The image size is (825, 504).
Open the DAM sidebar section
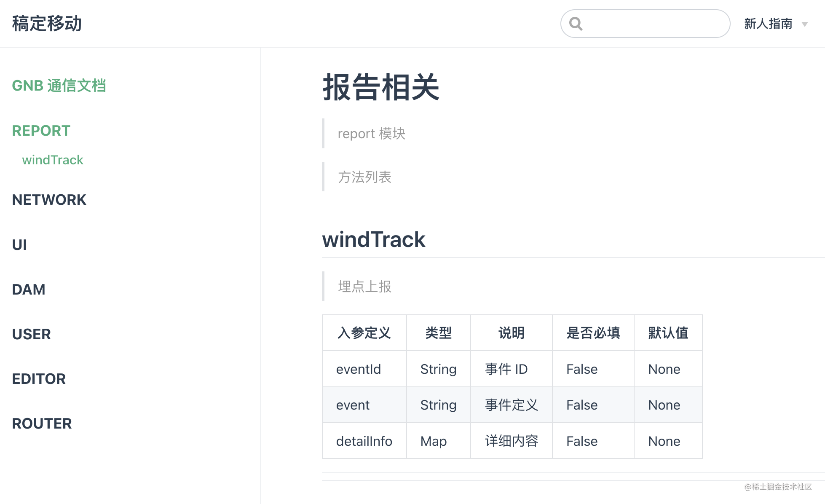pos(28,290)
